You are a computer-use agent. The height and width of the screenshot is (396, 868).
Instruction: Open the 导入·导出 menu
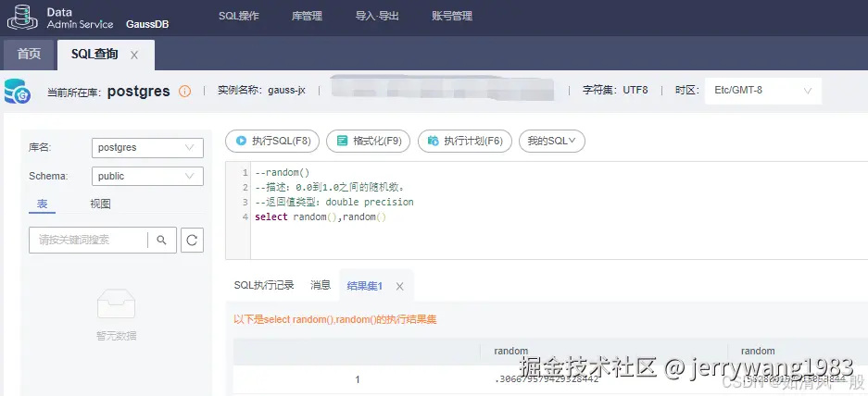pos(377,16)
